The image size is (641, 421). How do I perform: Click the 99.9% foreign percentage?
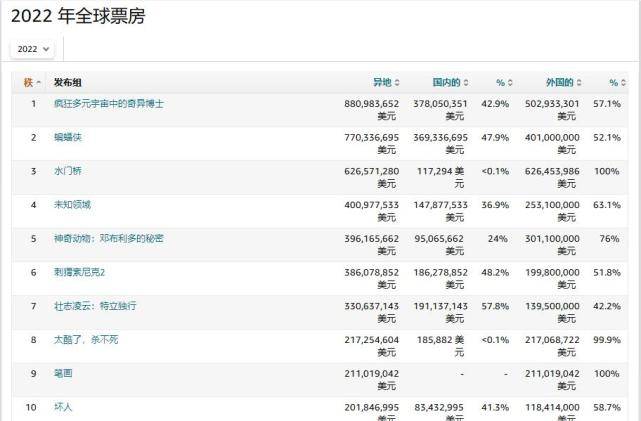pos(607,340)
